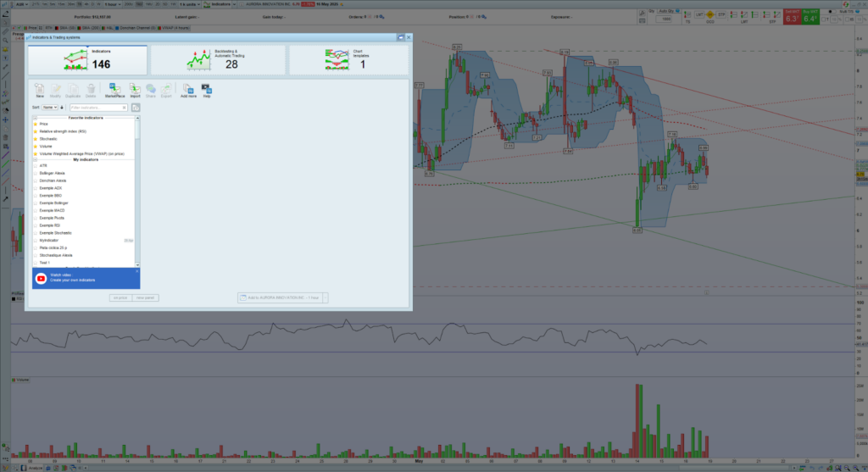Toggle favorite star for Stochastic
Image resolution: width=868 pixels, height=472 pixels.
[x=36, y=138]
